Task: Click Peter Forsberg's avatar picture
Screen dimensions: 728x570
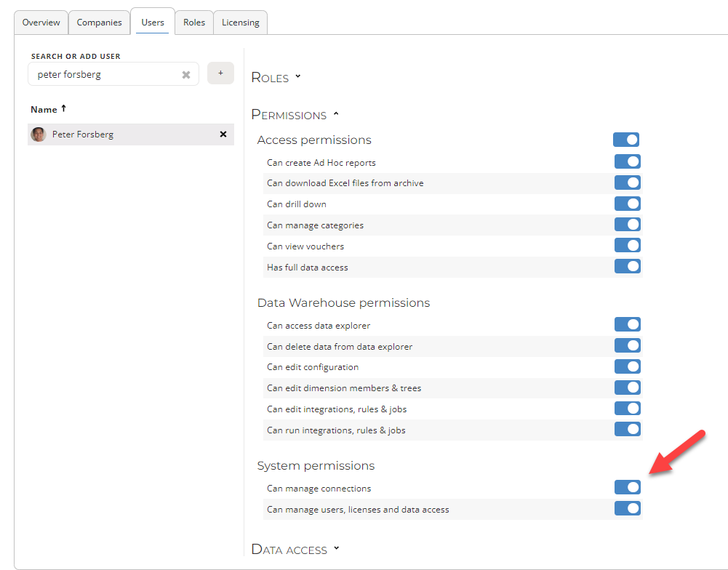Action: 39,135
